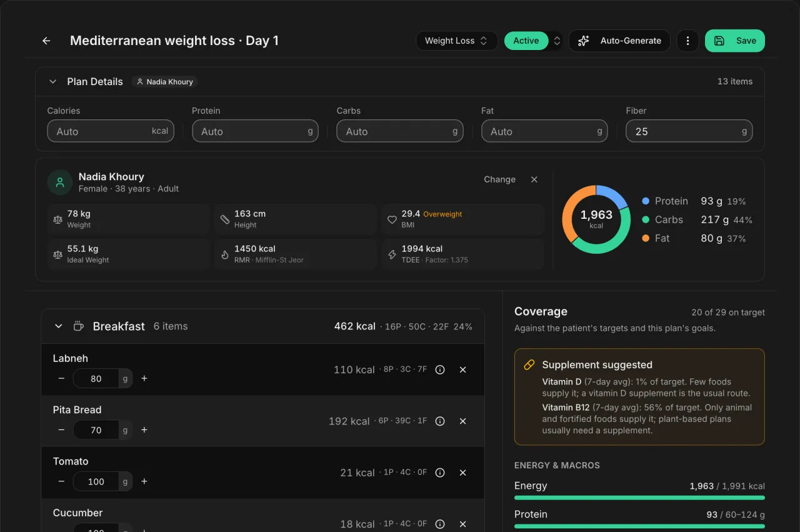Change the assigned patient
Image resolution: width=800 pixels, height=532 pixels.
tap(499, 179)
